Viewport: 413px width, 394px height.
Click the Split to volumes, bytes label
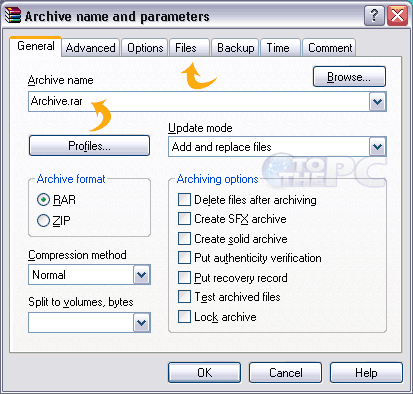point(81,302)
